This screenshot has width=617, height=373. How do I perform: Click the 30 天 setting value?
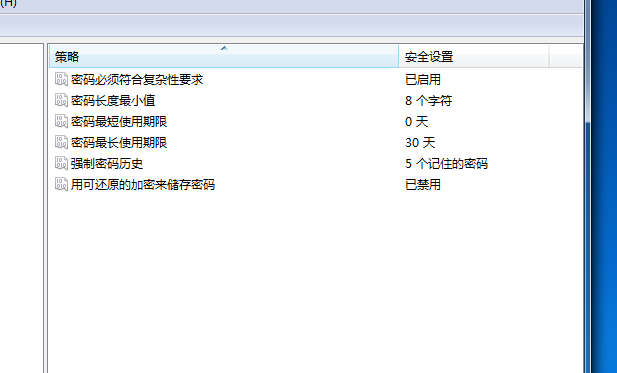point(420,142)
